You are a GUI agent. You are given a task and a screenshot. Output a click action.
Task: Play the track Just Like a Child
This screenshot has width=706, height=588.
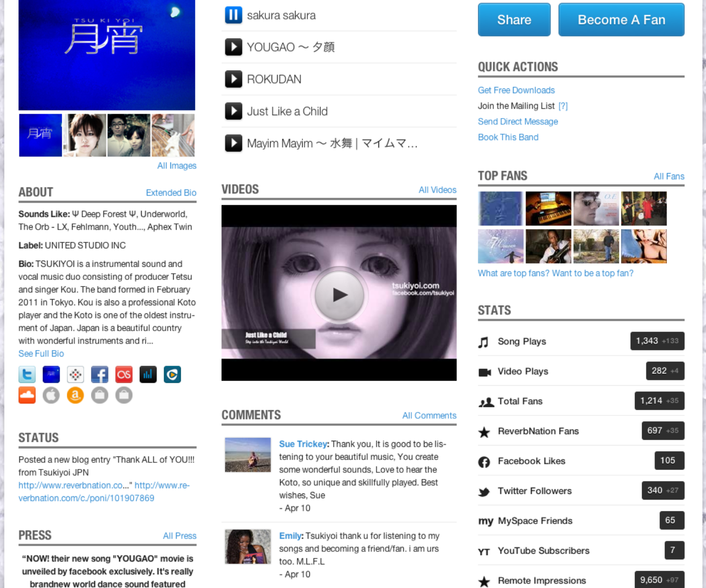click(233, 111)
